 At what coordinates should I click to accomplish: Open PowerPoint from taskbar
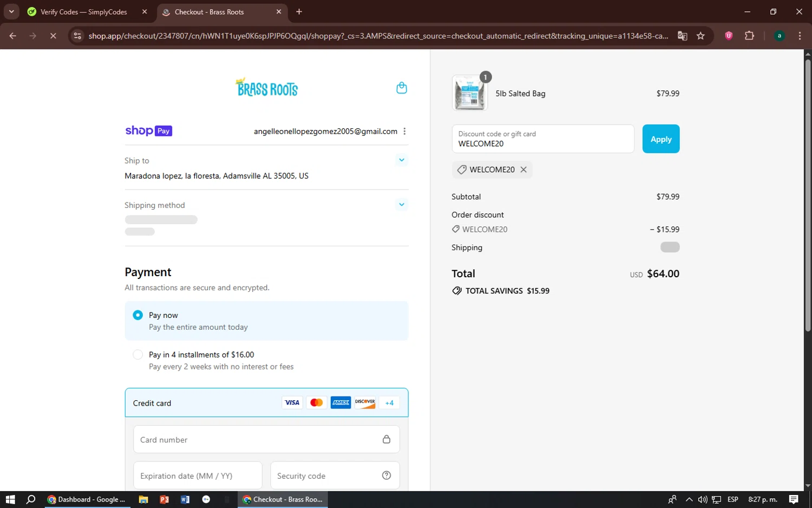click(x=164, y=499)
